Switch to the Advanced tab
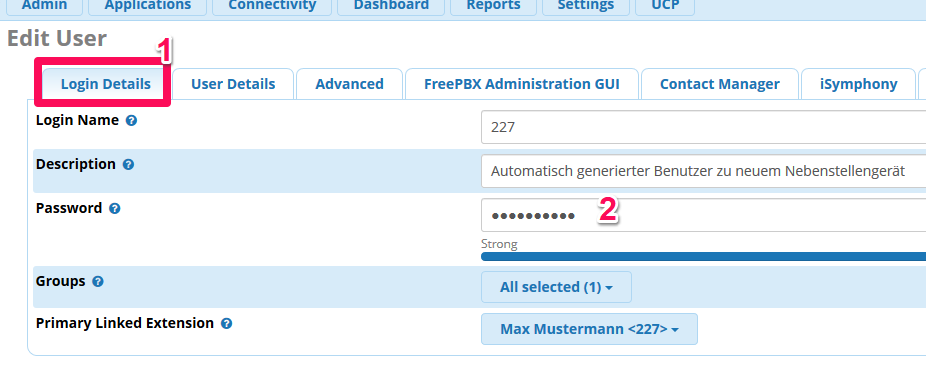This screenshot has height=385, width=926. tap(350, 84)
